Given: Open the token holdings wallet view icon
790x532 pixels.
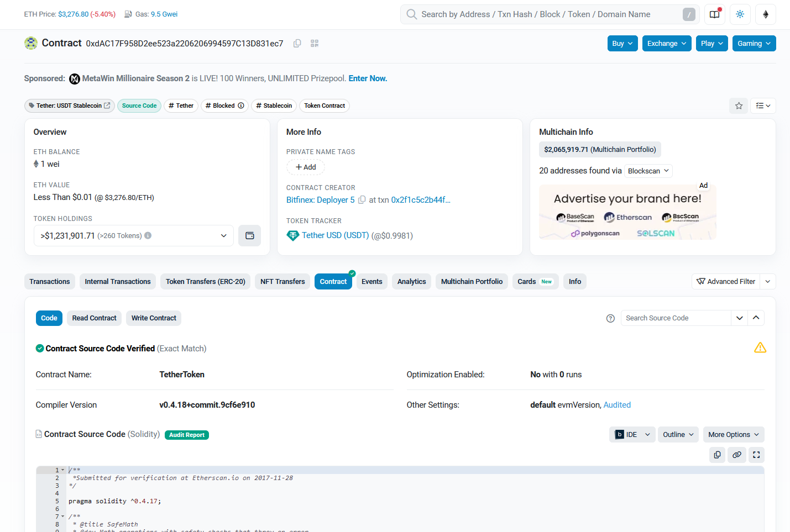Looking at the screenshot, I should [249, 236].
